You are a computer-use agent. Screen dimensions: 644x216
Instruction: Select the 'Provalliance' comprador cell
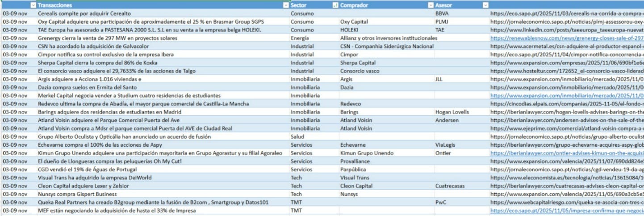[386, 161]
